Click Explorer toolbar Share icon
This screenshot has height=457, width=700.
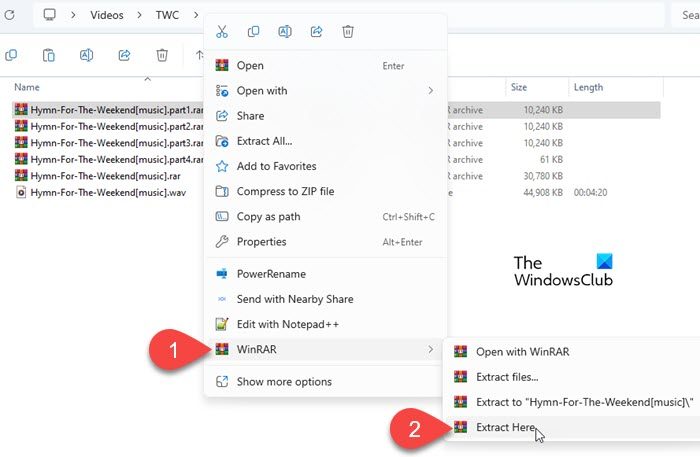click(x=124, y=55)
